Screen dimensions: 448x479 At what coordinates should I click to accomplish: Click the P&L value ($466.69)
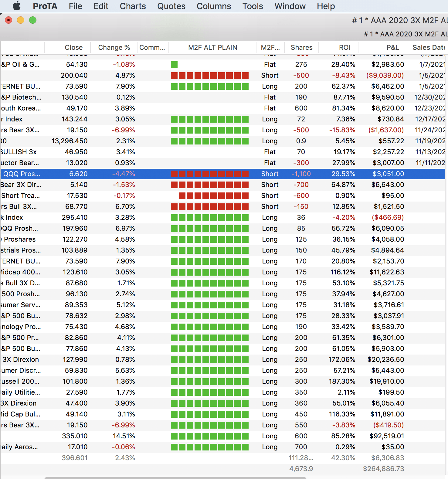pos(388,218)
